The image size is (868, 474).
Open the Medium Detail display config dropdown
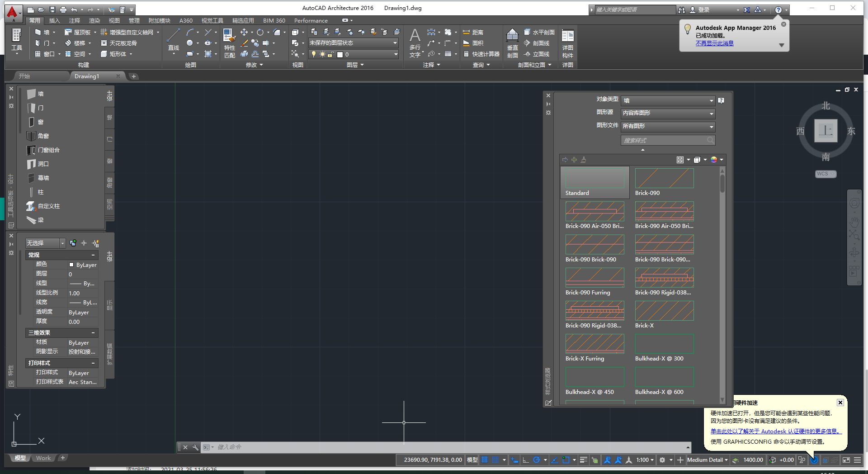pyautogui.click(x=708, y=460)
